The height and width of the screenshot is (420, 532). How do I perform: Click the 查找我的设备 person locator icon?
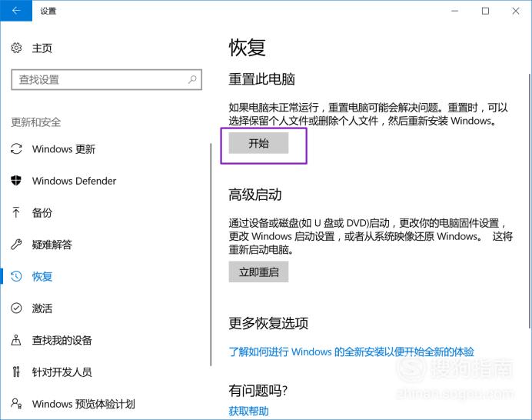click(x=16, y=340)
